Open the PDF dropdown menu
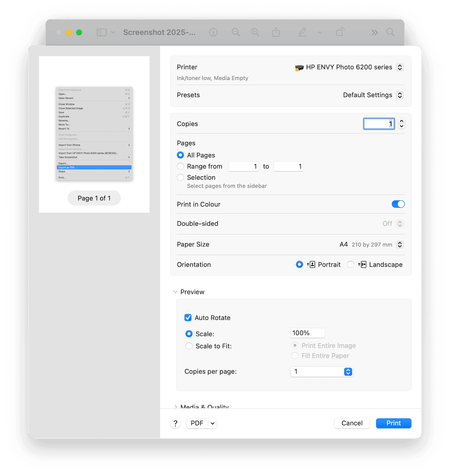The image size is (450, 476). [201, 423]
